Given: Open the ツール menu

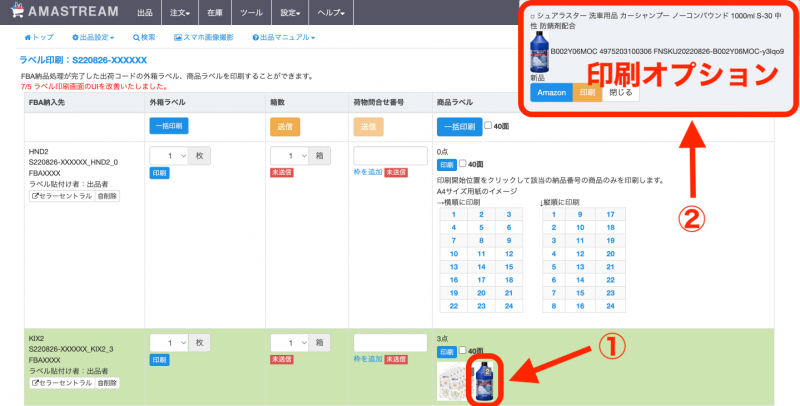Looking at the screenshot, I should [251, 13].
